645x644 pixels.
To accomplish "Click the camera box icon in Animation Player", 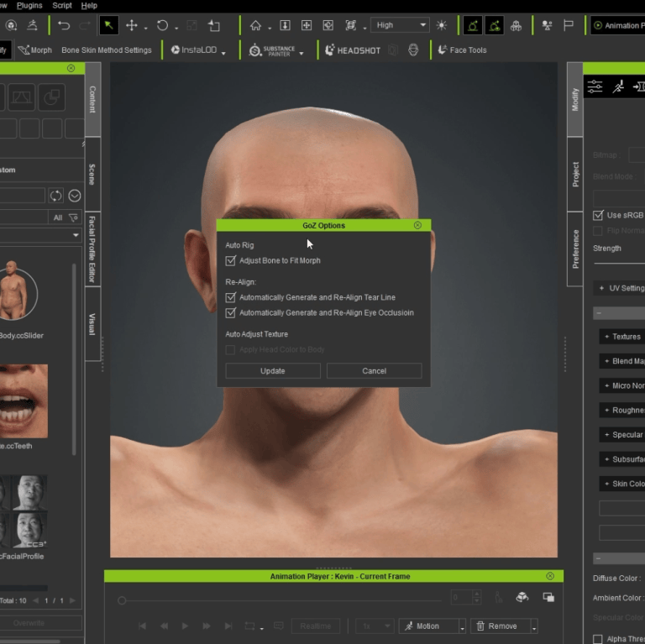I will click(x=522, y=597).
